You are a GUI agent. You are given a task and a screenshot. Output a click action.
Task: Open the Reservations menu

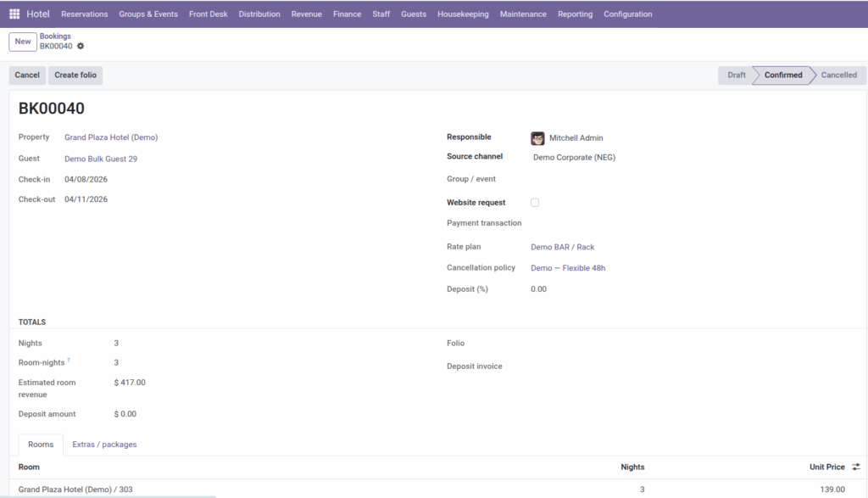tap(85, 14)
